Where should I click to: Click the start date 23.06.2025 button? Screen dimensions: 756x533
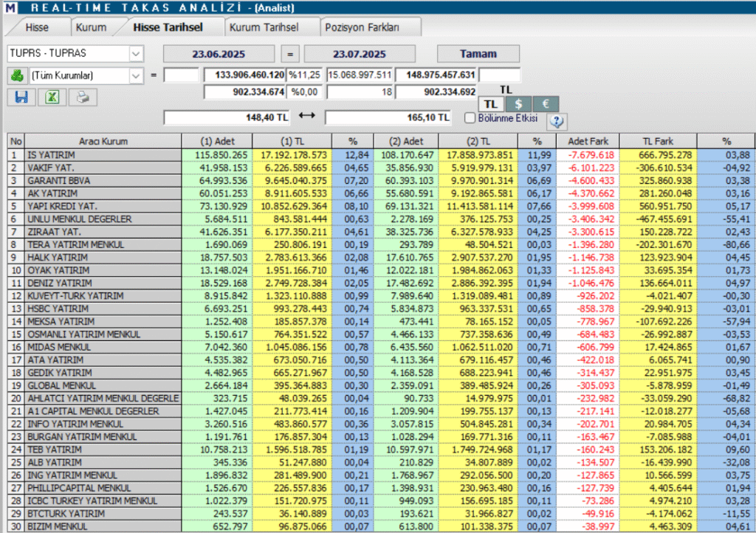pyautogui.click(x=219, y=54)
